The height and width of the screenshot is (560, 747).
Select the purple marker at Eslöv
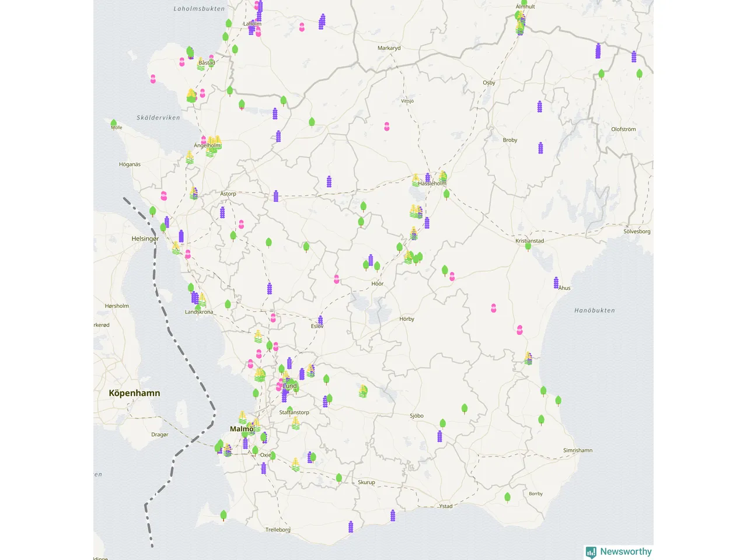(x=320, y=320)
